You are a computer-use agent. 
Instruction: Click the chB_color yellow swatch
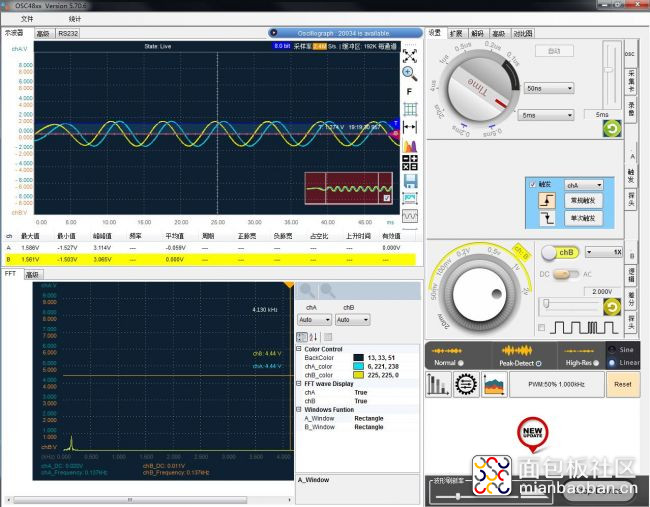point(358,375)
